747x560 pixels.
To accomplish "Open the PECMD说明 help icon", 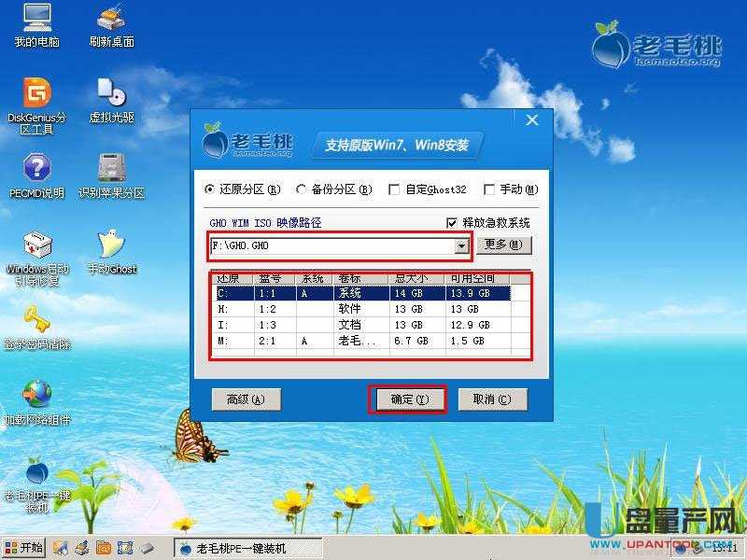I will 36,170.
